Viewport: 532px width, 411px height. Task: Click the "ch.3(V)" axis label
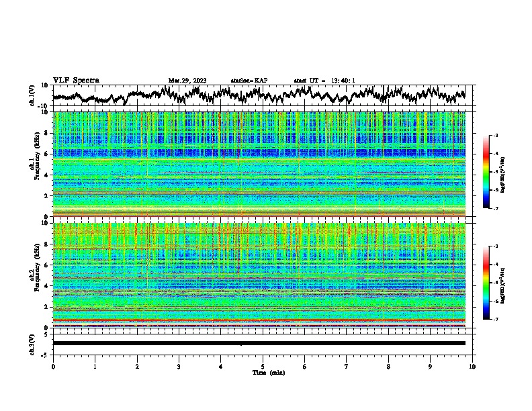[32, 345]
